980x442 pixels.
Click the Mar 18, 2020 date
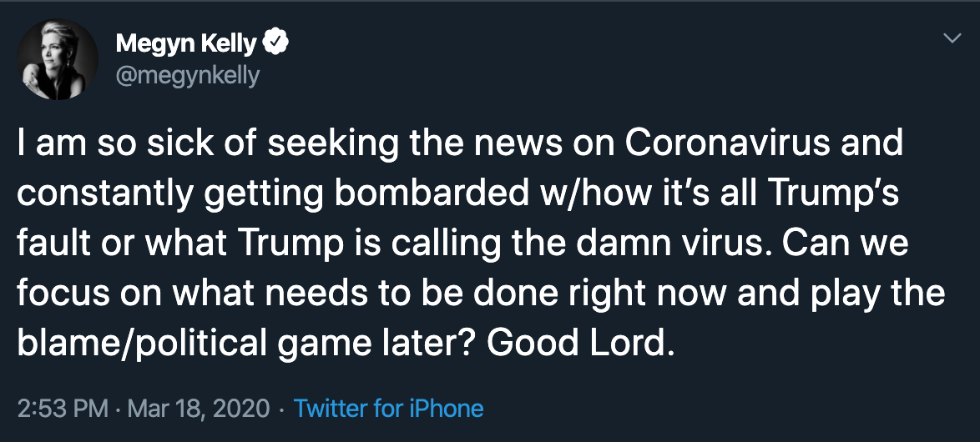(200, 409)
